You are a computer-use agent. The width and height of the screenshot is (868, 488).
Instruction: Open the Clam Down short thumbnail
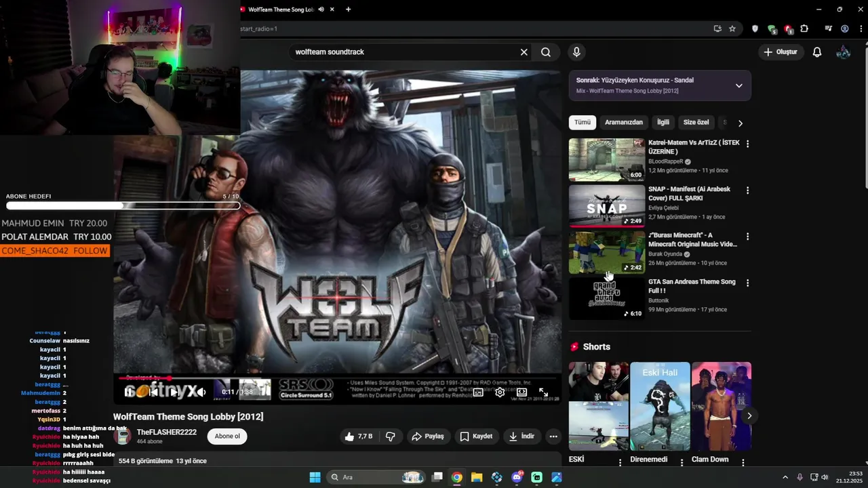pyautogui.click(x=722, y=407)
